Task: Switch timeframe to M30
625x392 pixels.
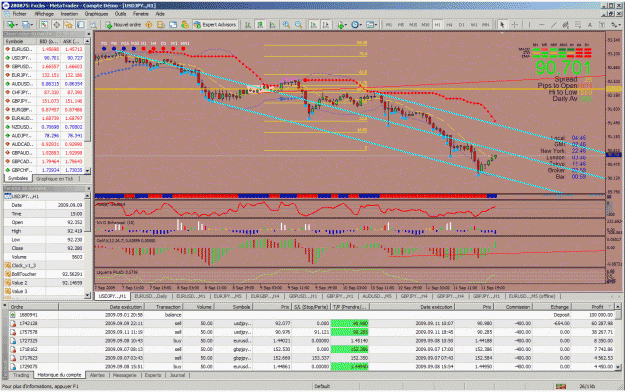Action: pos(425,25)
